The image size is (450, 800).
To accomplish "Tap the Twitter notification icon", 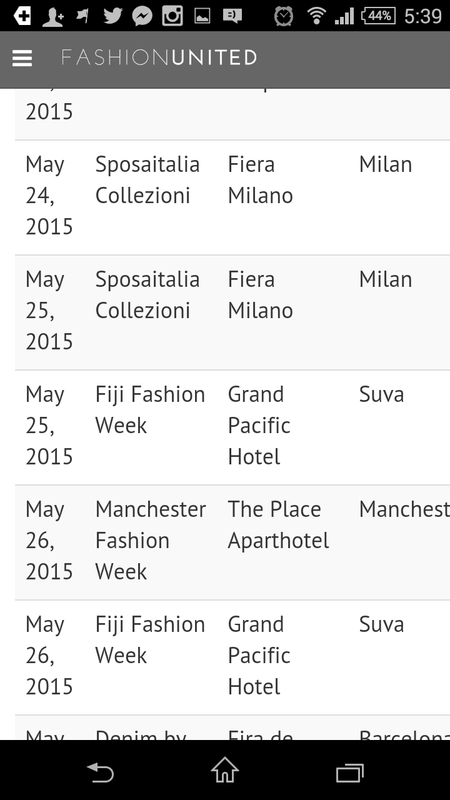I will [112, 16].
